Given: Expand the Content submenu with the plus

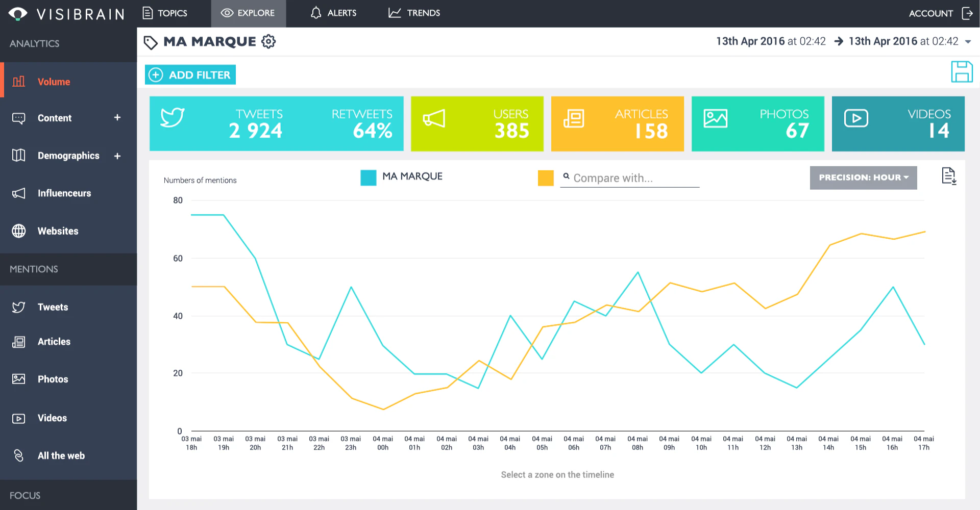Looking at the screenshot, I should (x=117, y=118).
